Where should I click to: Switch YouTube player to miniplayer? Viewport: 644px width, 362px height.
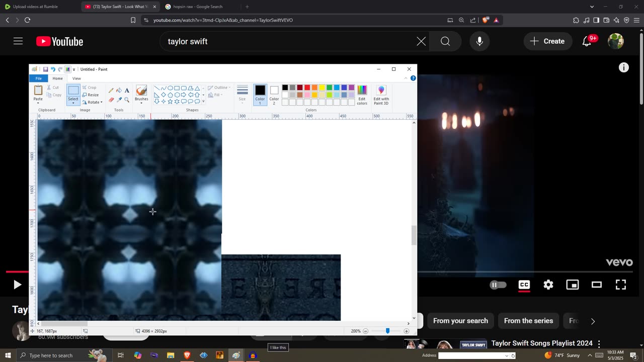(573, 285)
